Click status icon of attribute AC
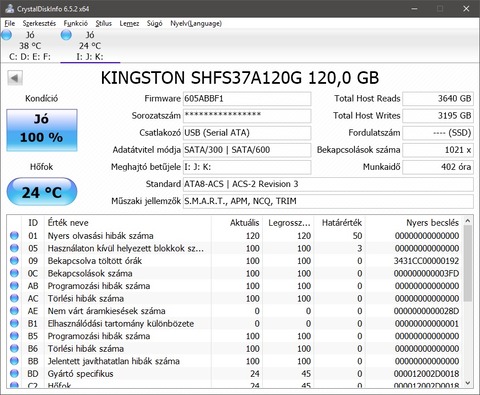The image size is (480, 395). (x=14, y=298)
